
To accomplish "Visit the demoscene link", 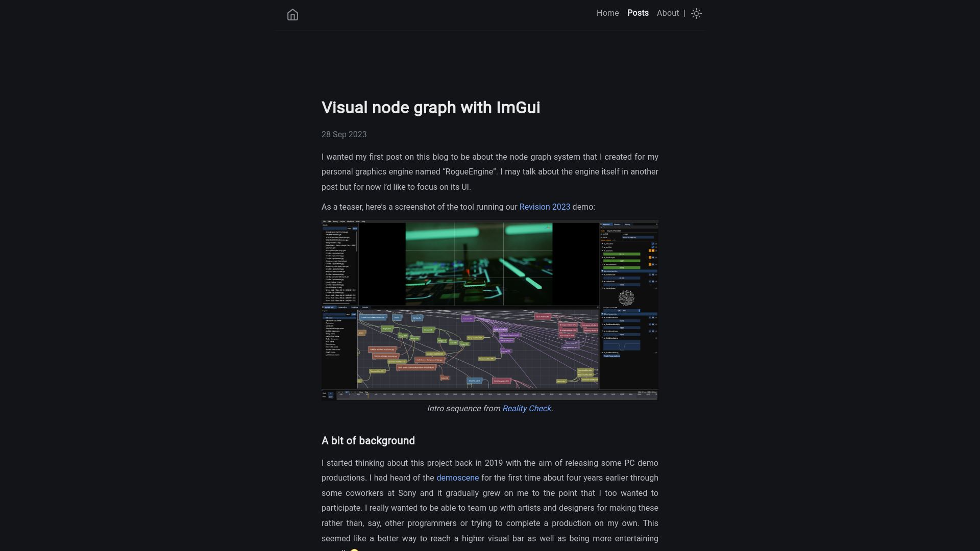I will click(457, 478).
